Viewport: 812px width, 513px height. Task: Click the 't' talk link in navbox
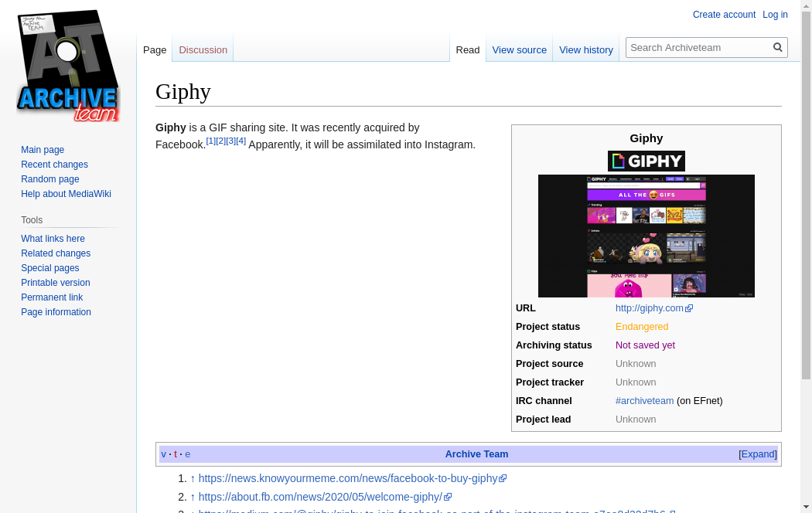(176, 454)
